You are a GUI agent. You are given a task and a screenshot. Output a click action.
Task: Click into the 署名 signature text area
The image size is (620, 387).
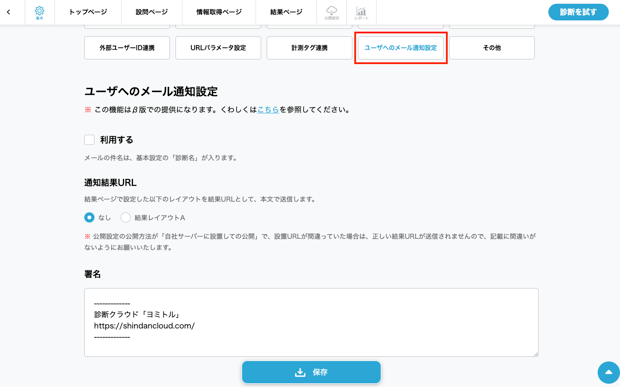point(311,322)
